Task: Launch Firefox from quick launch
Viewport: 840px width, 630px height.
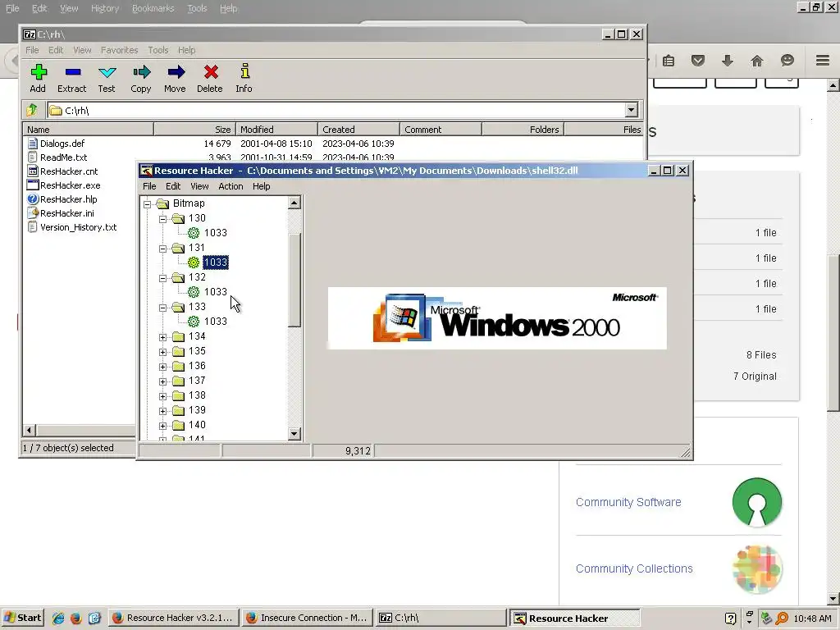Action: point(75,619)
